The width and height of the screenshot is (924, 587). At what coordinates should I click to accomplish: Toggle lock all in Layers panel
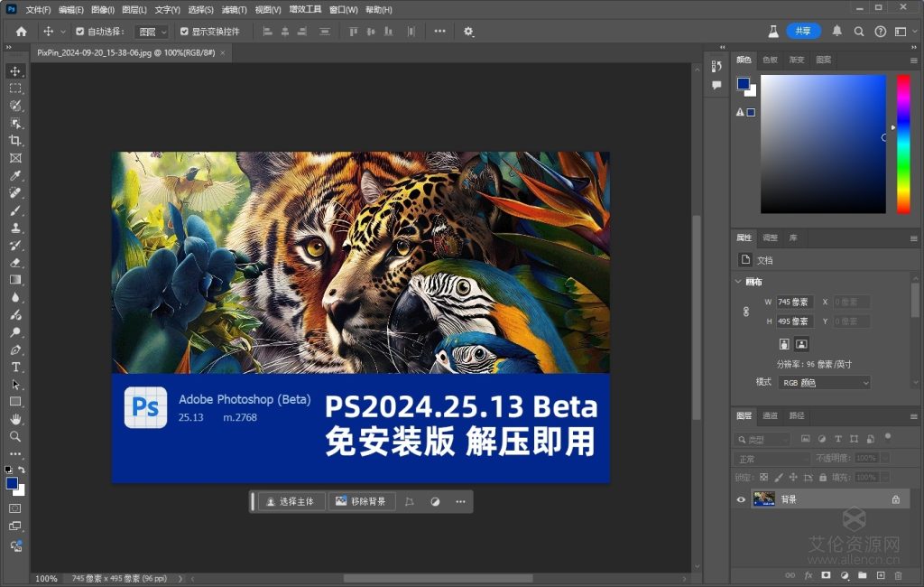(x=823, y=477)
